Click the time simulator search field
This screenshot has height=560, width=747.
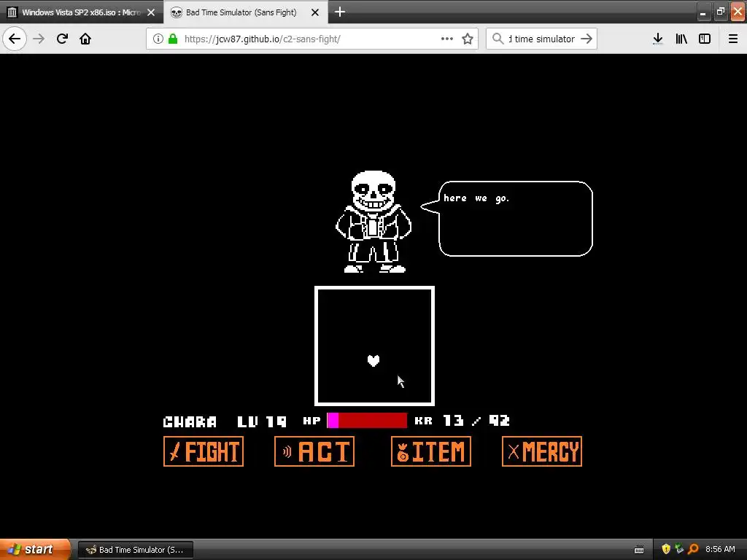[x=542, y=39]
